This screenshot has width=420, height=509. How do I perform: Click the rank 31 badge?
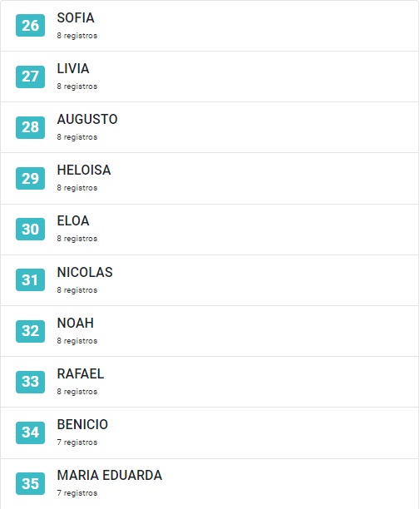[x=30, y=279]
